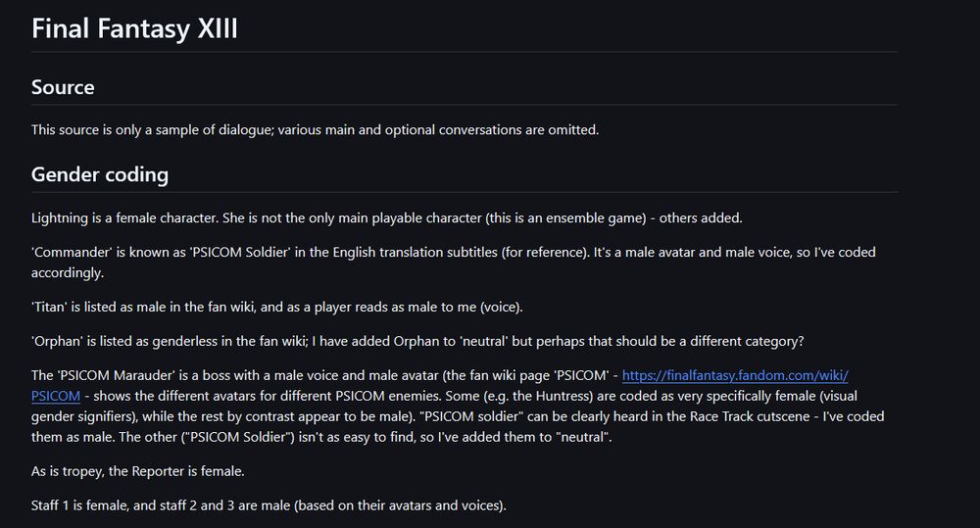
Task: Click the sentence ending "added them to "neutral"."
Action: coord(490,437)
